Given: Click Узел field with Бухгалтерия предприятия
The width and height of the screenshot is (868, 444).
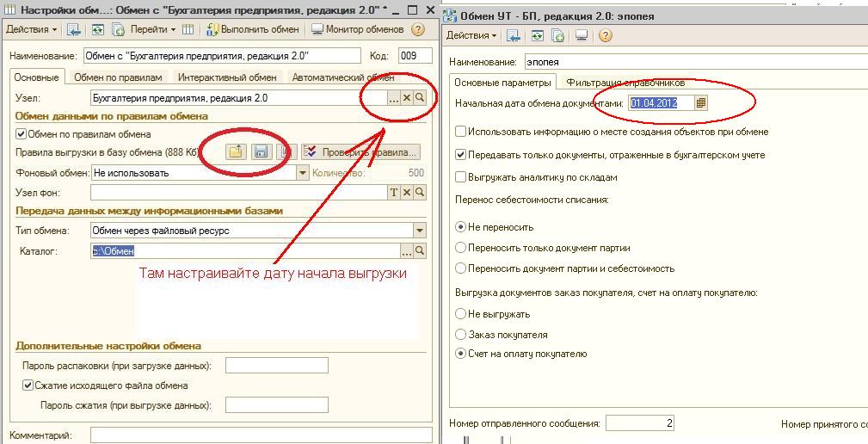Looking at the screenshot, I should pyautogui.click(x=238, y=98).
